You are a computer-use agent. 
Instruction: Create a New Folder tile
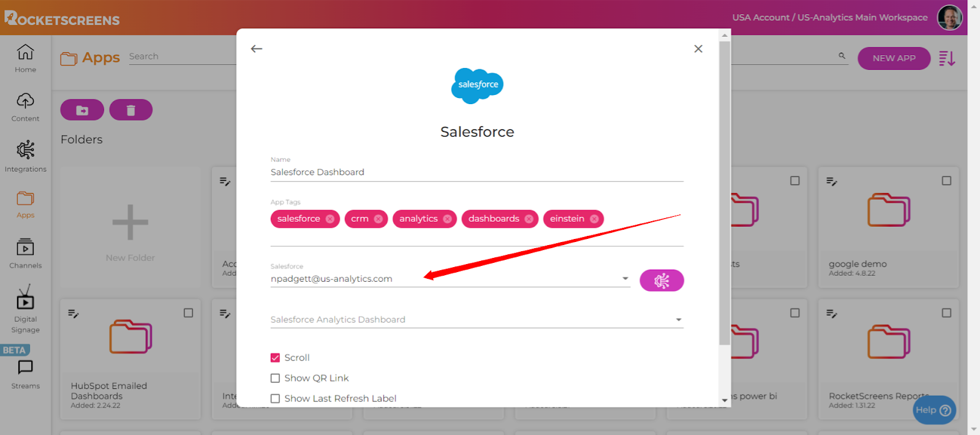130,228
